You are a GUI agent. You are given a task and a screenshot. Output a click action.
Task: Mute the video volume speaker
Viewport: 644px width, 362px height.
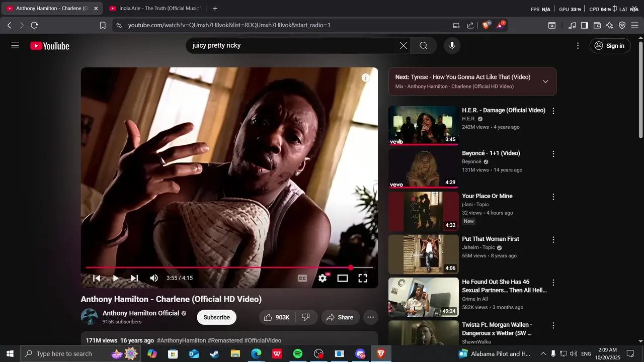(x=154, y=278)
